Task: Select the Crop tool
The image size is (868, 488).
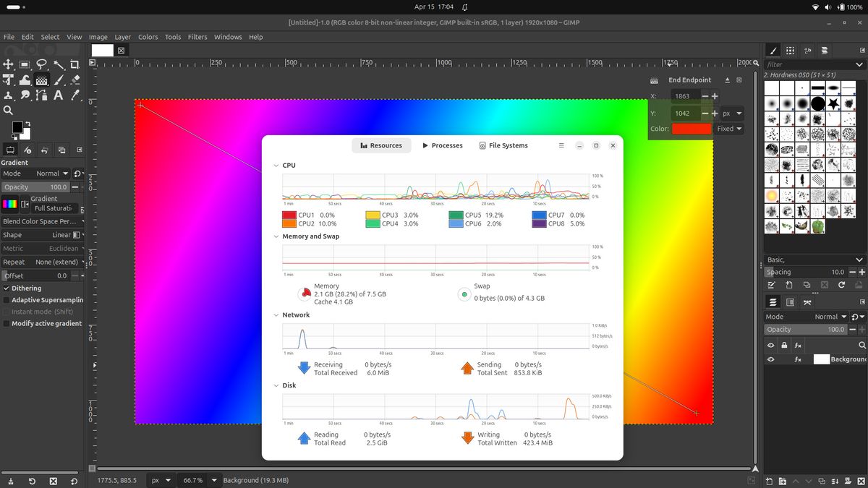Action: [75, 64]
